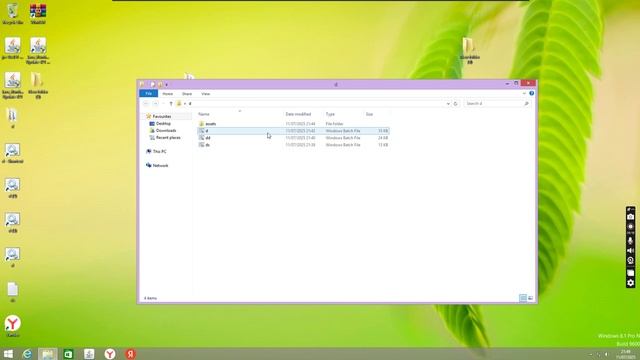
Task: Click the 24 KB size cell
Action: click(382, 138)
